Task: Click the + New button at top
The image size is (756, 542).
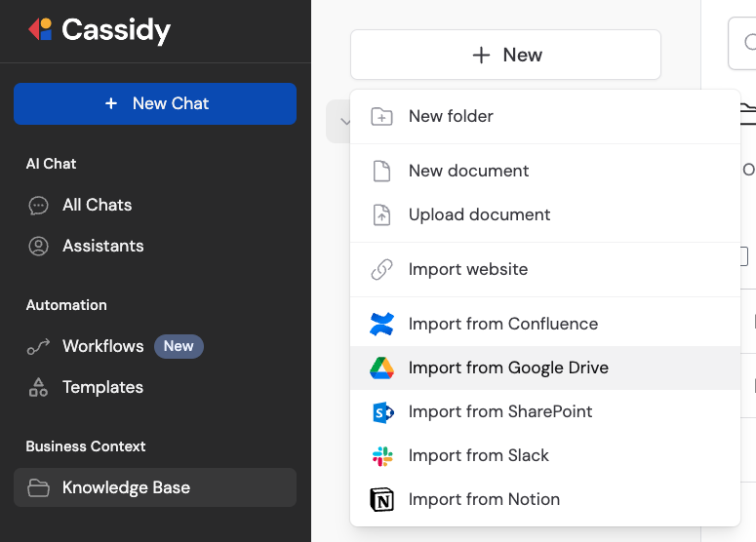Action: 505,55
